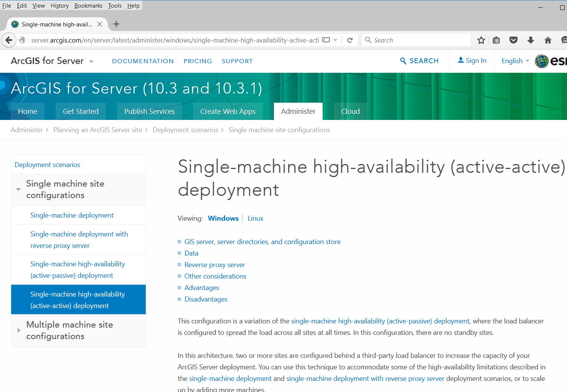Open inline reverse proxy server deployment link
The height and width of the screenshot is (392, 567).
point(365,379)
